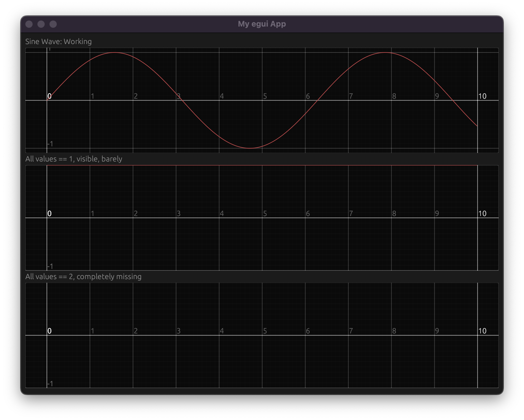Click tick label 5 in the "values == 2" plot
The width and height of the screenshot is (524, 420).
click(x=265, y=331)
